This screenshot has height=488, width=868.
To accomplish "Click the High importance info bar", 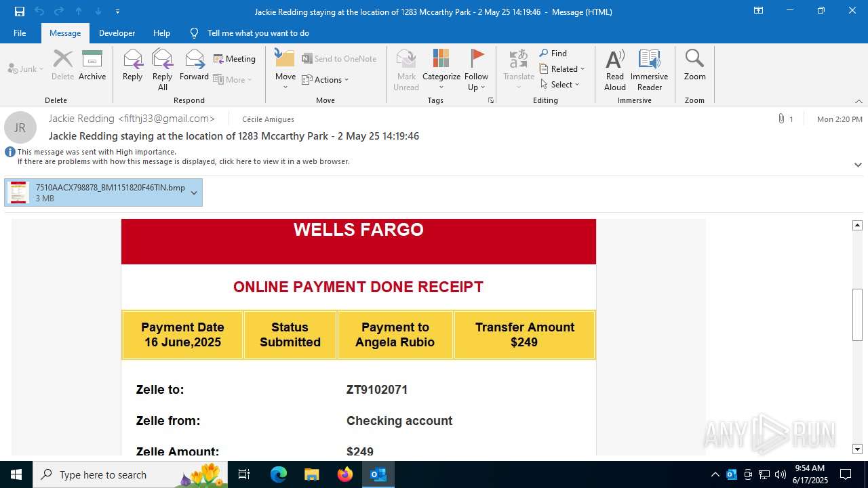I will coord(96,152).
